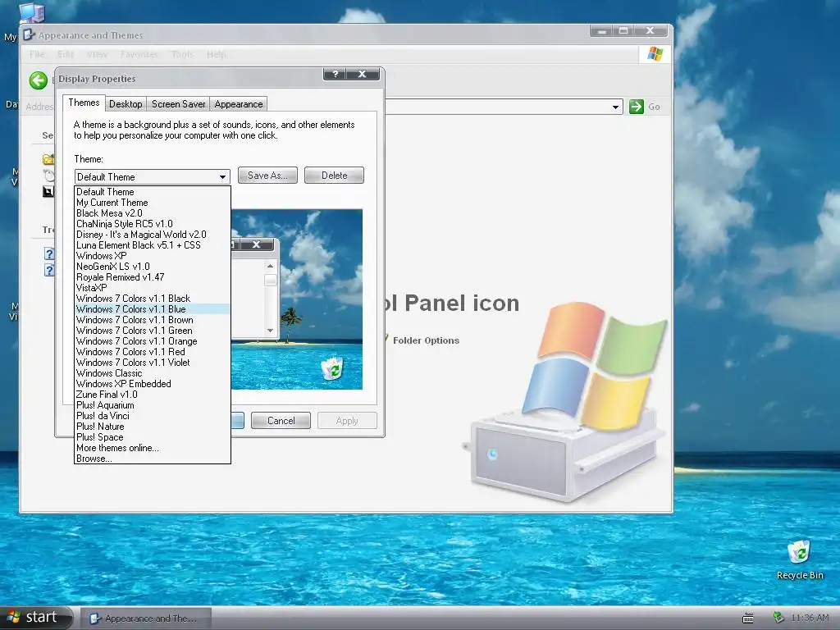
Task: Choose Disney It's a Magical World theme
Action: (x=152, y=235)
